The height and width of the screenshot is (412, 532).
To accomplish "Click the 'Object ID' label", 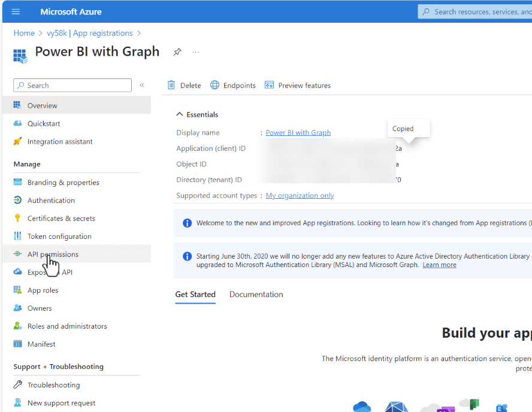I will 191,164.
